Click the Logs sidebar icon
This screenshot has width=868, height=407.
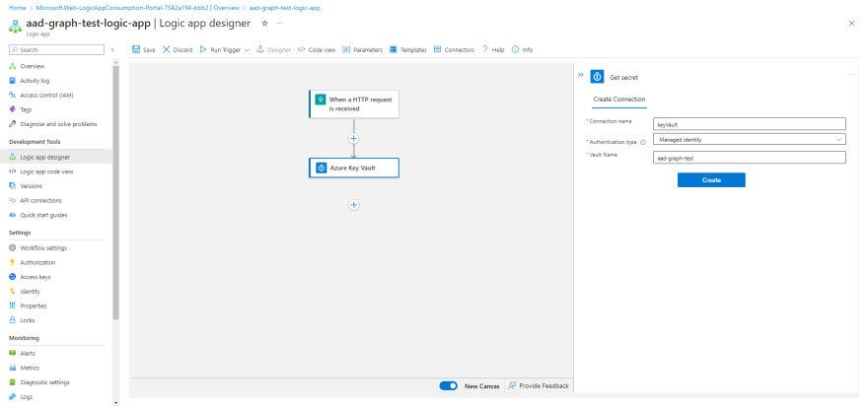(x=13, y=396)
